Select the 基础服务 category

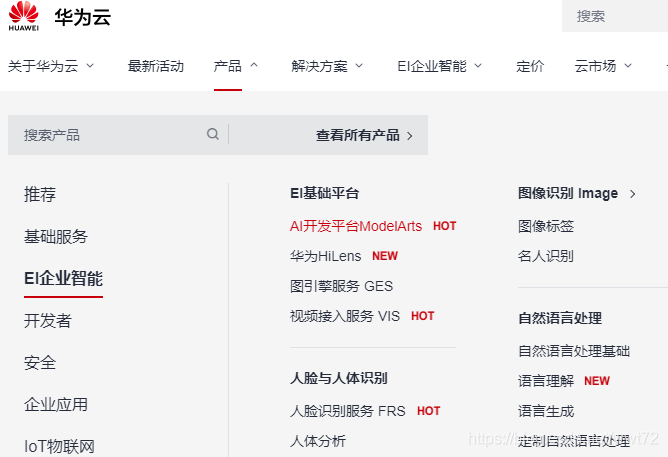tap(56, 236)
